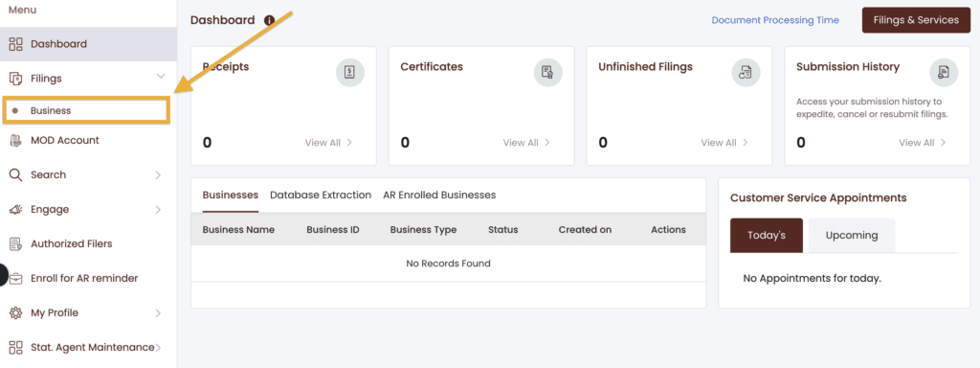
Task: Click the Status column header
Action: point(503,230)
